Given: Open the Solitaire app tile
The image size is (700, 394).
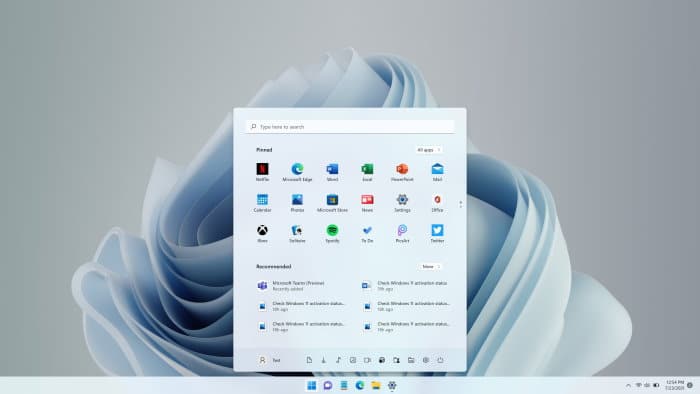Looking at the screenshot, I should pyautogui.click(x=297, y=233).
